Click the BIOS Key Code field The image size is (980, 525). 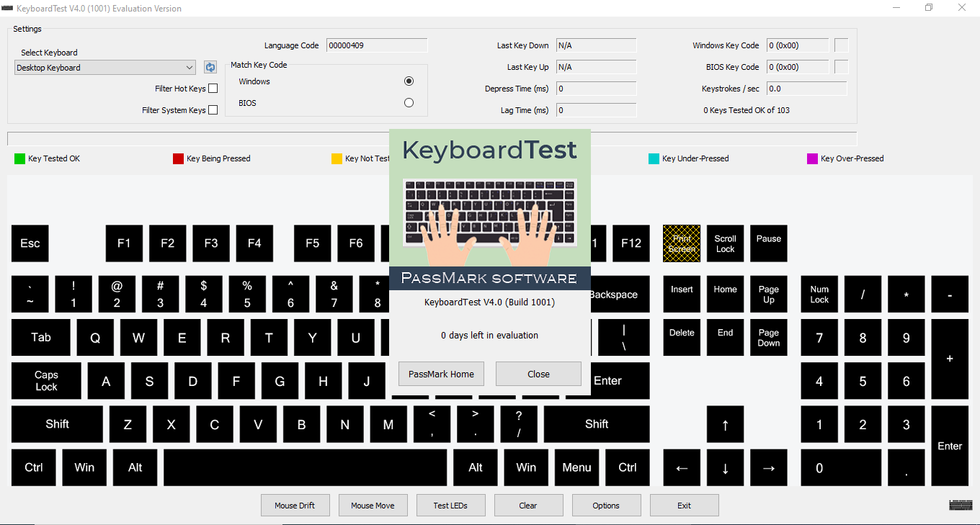coord(798,67)
